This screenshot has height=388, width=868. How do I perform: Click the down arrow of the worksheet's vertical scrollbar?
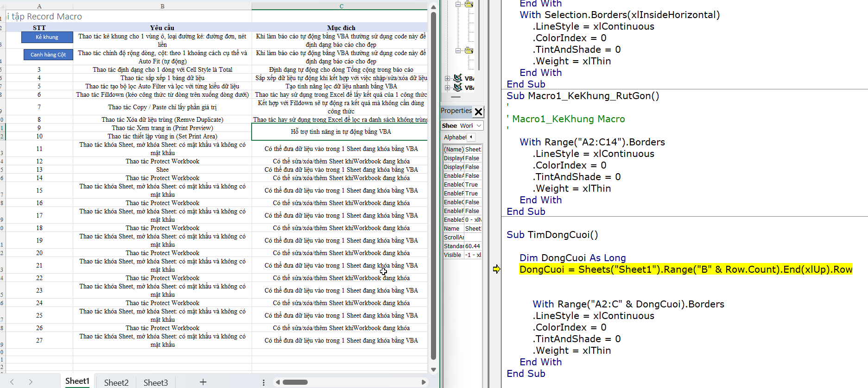pyautogui.click(x=433, y=369)
